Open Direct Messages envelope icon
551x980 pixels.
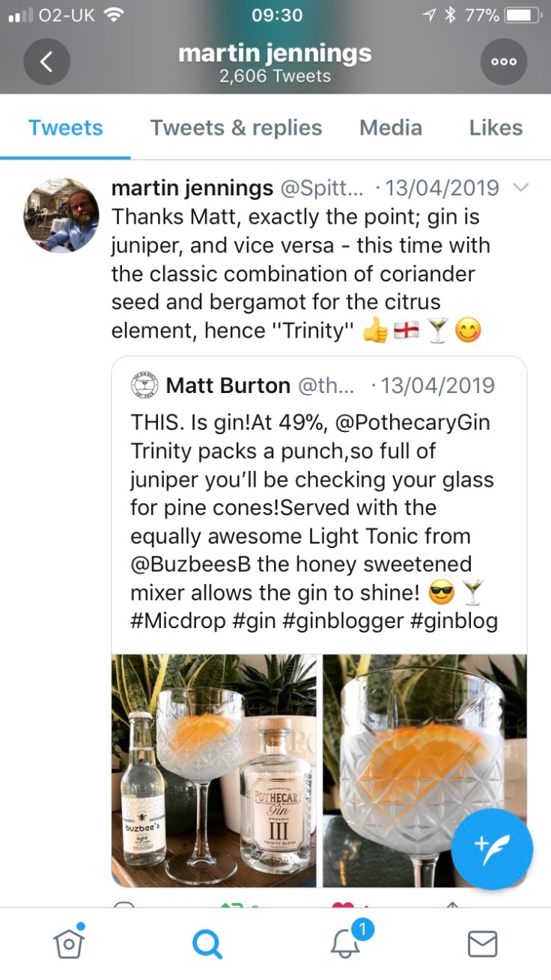tap(482, 944)
